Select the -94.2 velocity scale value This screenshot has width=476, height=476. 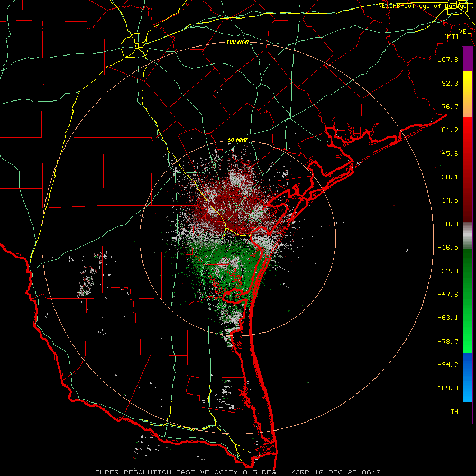[x=448, y=365]
